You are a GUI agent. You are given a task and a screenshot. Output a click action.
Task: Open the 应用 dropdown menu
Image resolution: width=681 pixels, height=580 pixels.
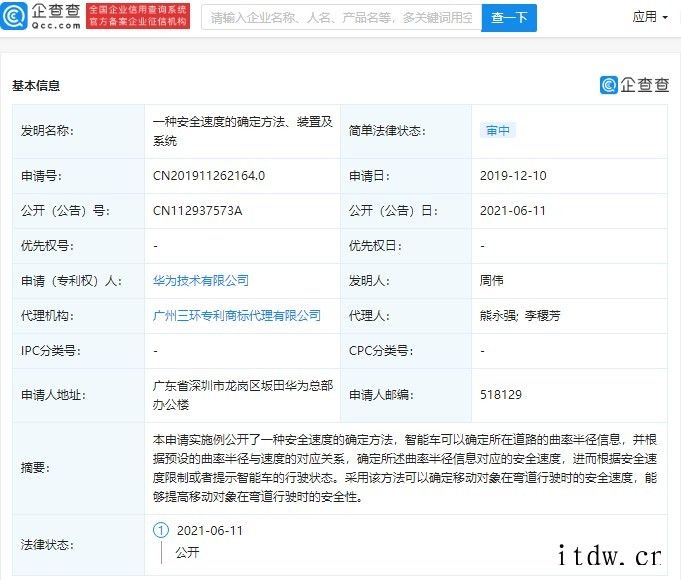click(650, 17)
